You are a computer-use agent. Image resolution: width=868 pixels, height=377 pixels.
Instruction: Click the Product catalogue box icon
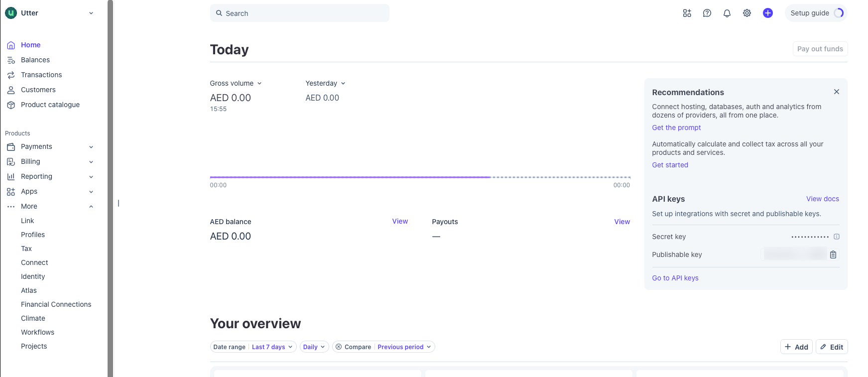(x=11, y=105)
